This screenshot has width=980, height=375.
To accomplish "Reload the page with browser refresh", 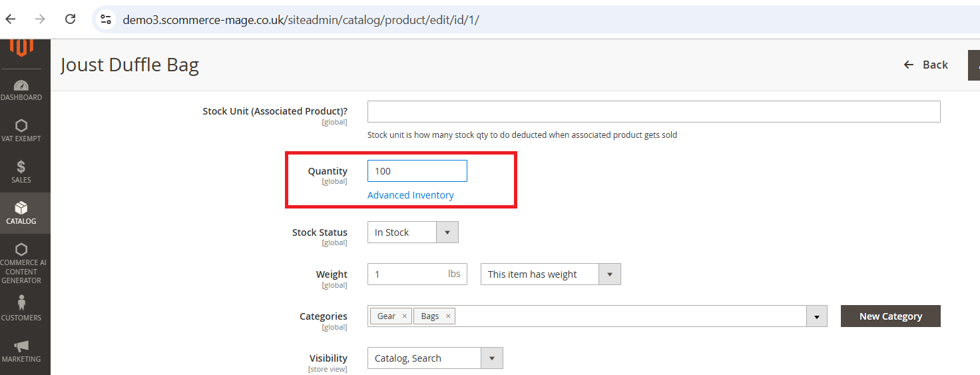I will [70, 19].
